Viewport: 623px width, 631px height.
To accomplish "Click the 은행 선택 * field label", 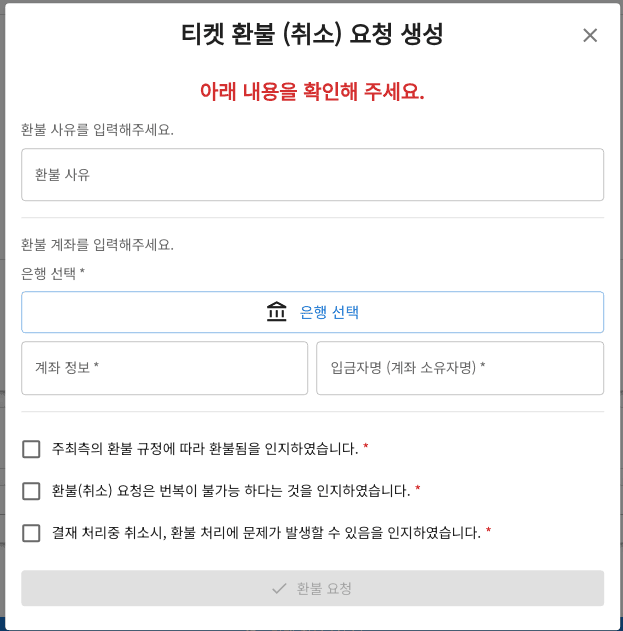I will tap(53, 273).
